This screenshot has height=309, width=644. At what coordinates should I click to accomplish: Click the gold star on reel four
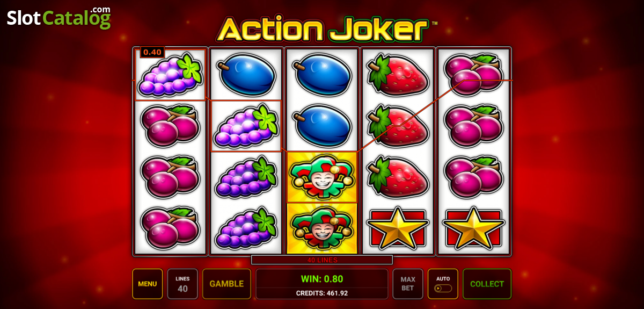(x=398, y=228)
